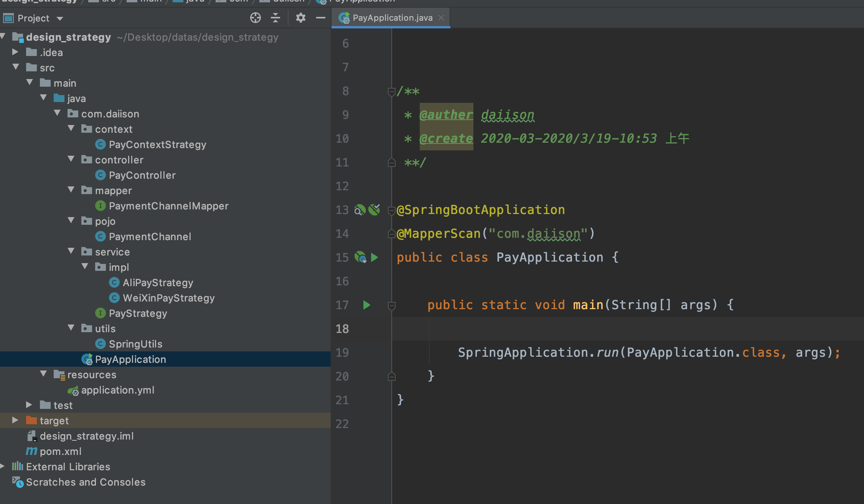864x504 pixels.
Task: Click the Collapse All icon in Project panel
Action: (x=275, y=18)
